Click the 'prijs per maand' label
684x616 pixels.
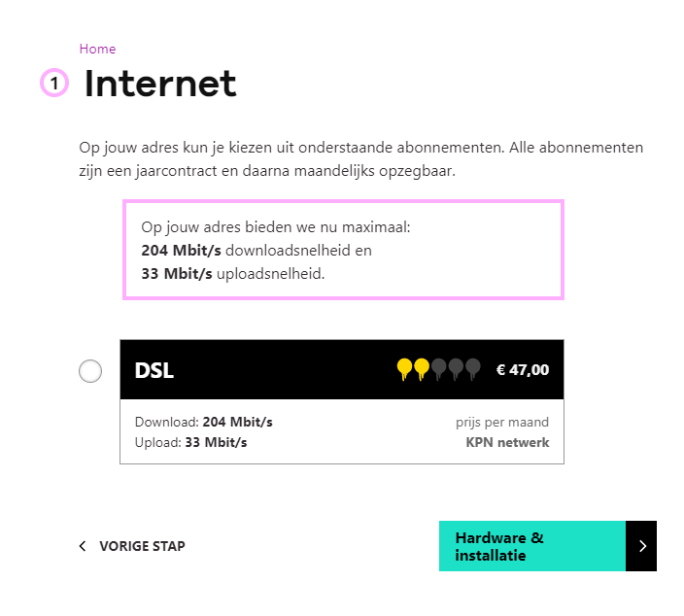point(502,423)
